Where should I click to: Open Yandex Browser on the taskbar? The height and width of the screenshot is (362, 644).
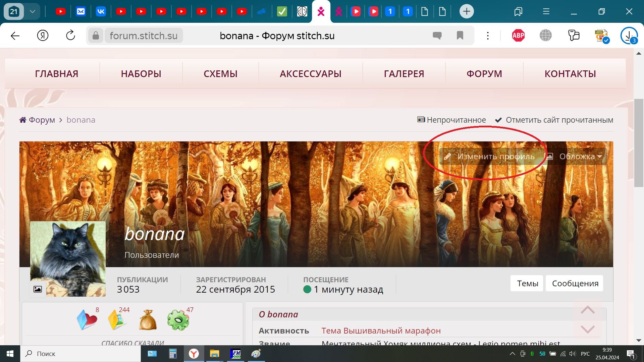point(194,354)
